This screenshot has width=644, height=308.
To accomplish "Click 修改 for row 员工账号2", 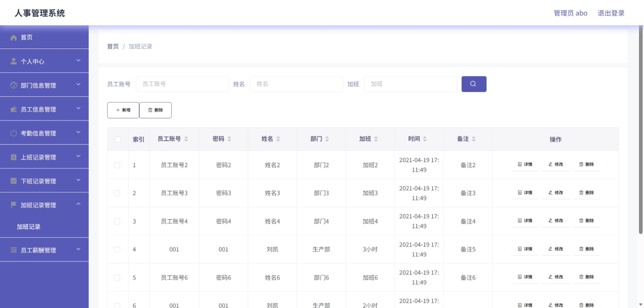I will click(x=556, y=165).
